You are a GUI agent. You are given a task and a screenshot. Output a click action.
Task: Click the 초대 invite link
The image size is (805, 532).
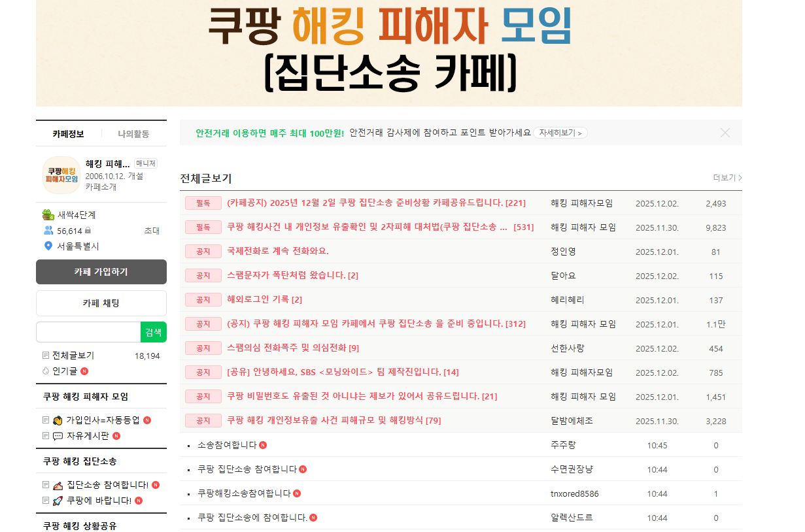pyautogui.click(x=152, y=231)
